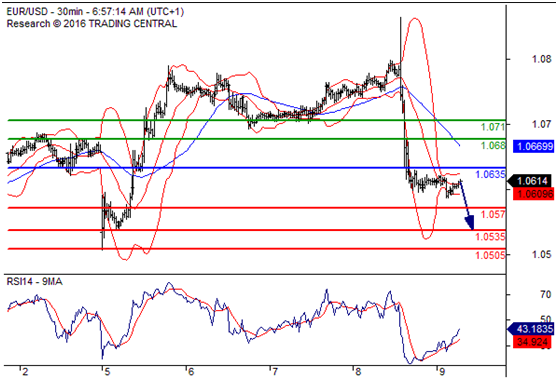Click the 43.1835 RSI value tag
This screenshot has height=381, width=558.
531,329
